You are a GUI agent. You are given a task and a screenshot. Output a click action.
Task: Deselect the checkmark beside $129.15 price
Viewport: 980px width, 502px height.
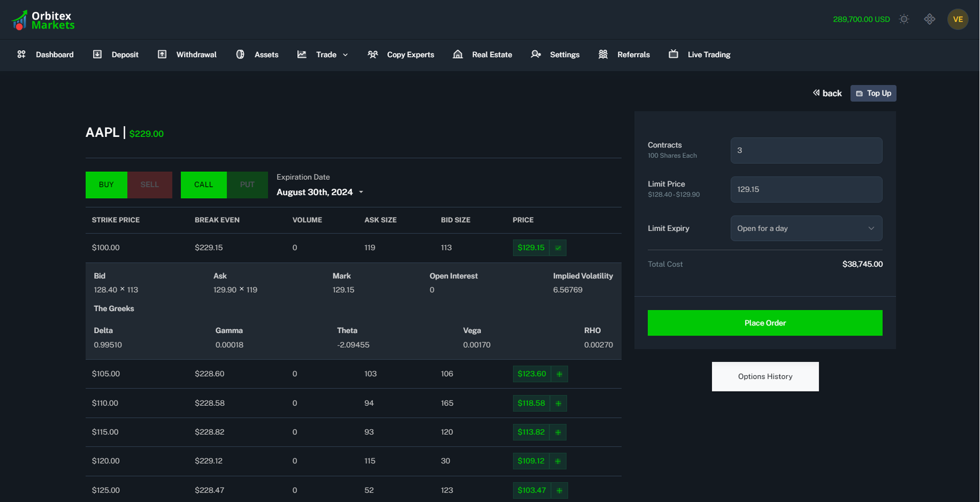pyautogui.click(x=558, y=248)
